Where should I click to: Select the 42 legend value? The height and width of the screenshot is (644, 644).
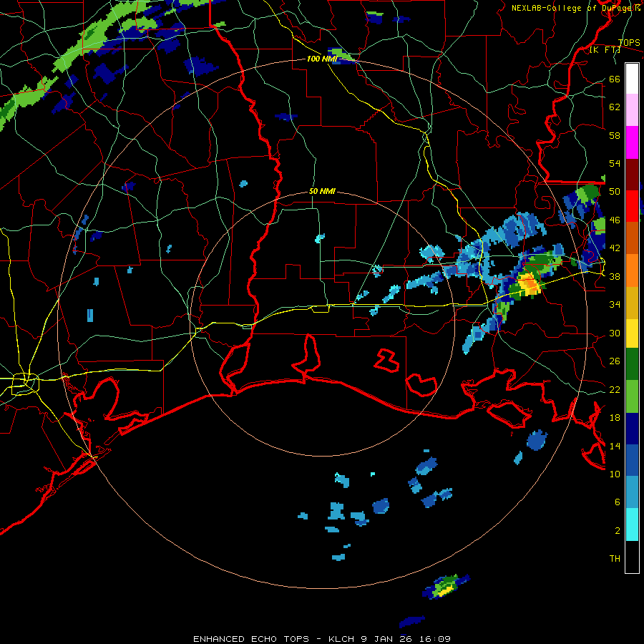coord(615,248)
